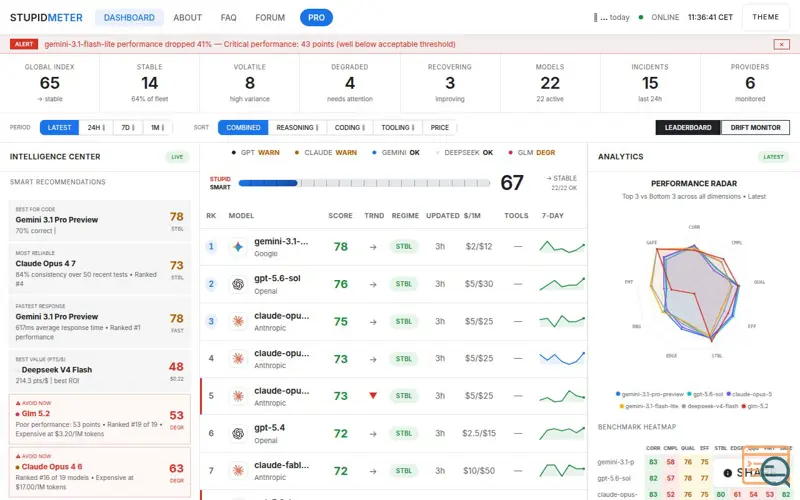The height and width of the screenshot is (500, 800).
Task: Open the Fastest Response recommendation card
Action: (x=99, y=322)
